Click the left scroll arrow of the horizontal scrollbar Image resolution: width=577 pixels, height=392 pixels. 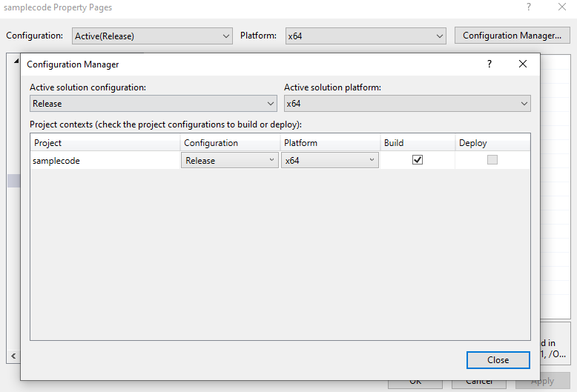click(11, 356)
